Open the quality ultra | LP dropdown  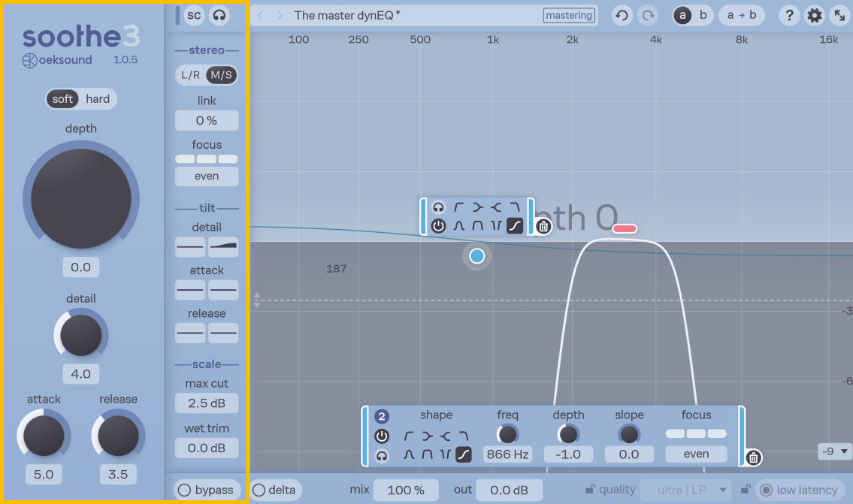pos(685,490)
